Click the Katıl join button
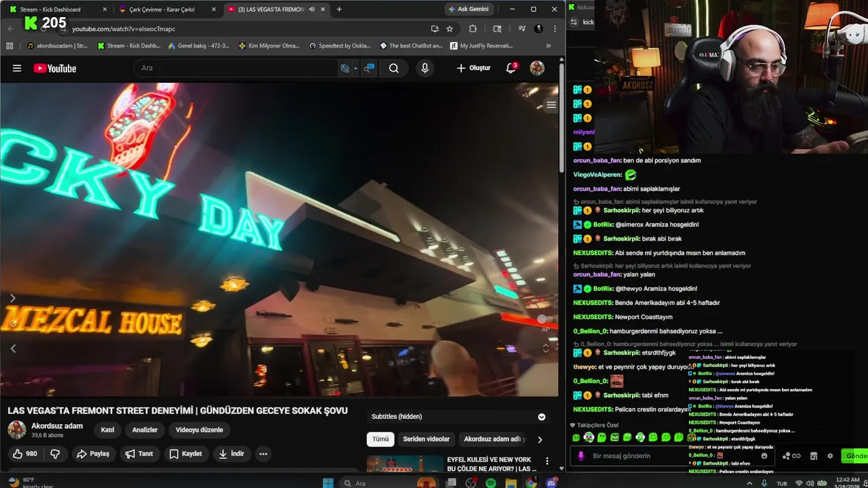The height and width of the screenshot is (488, 868). tap(108, 430)
